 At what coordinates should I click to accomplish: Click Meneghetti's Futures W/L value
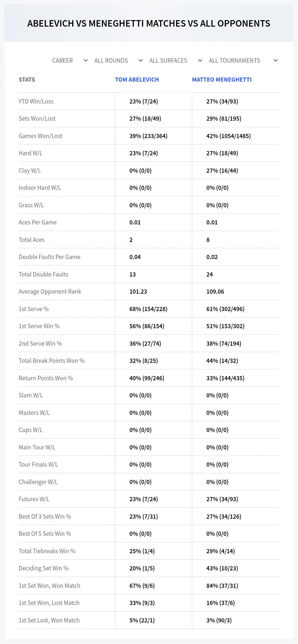coord(222,499)
